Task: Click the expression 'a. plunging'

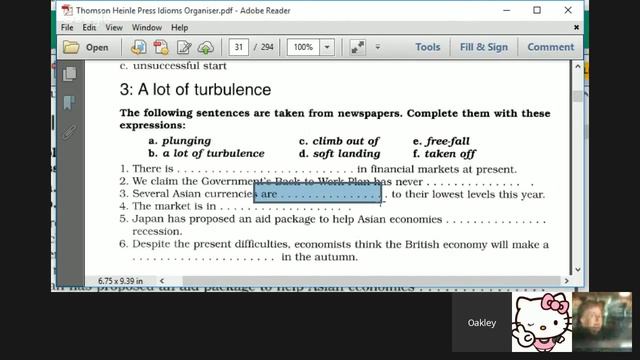Action: pyautogui.click(x=180, y=141)
